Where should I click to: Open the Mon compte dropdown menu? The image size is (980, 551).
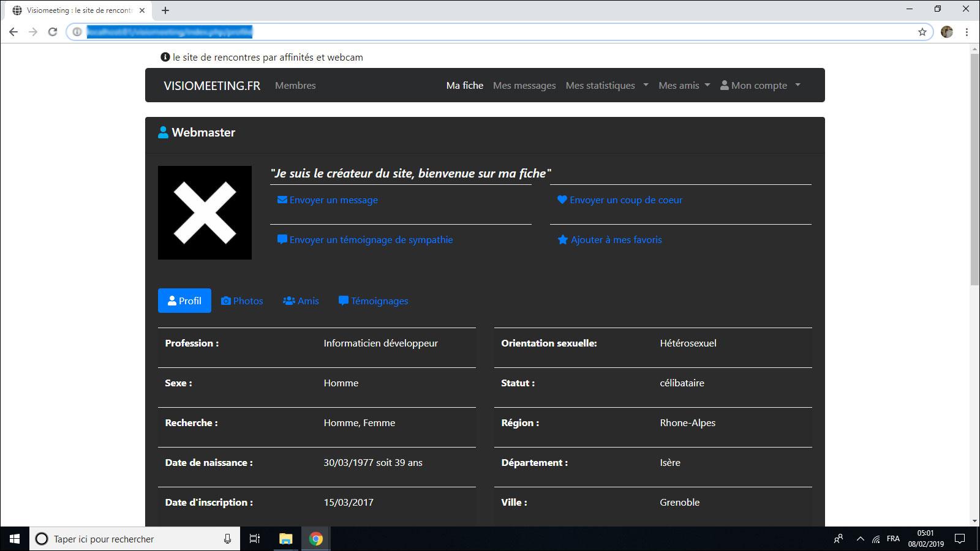coord(760,86)
